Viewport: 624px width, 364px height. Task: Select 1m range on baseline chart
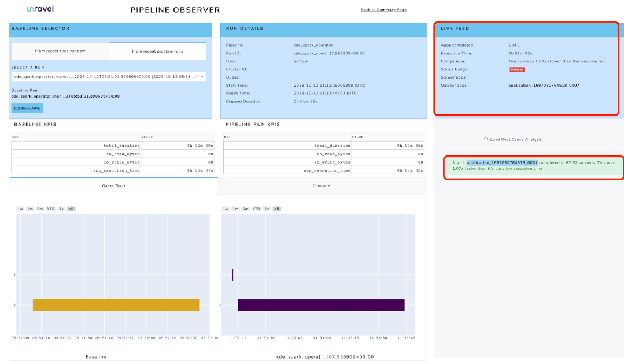pyautogui.click(x=30, y=209)
